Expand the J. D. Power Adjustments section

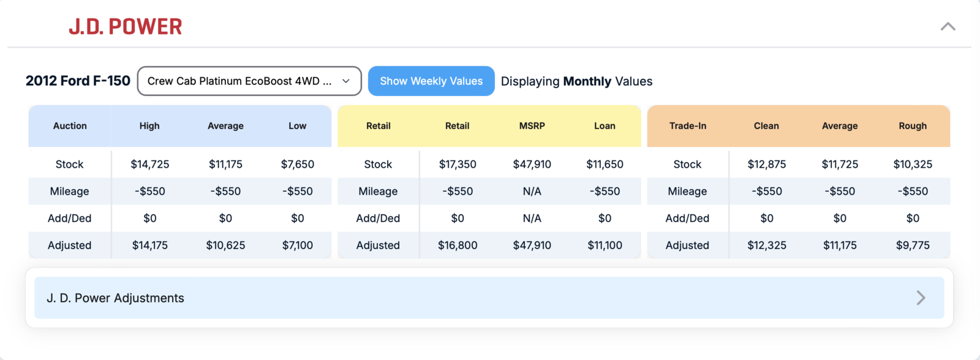click(x=115, y=298)
